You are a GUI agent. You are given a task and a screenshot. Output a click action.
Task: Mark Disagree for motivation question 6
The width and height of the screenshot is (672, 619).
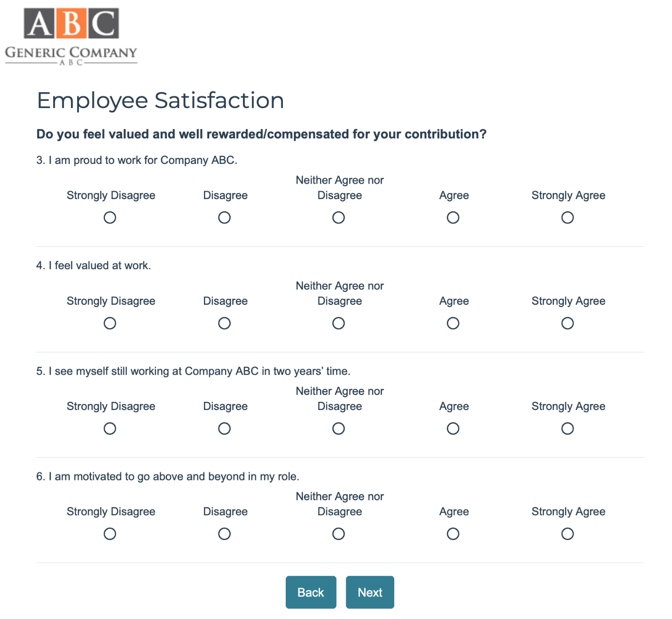[224, 534]
